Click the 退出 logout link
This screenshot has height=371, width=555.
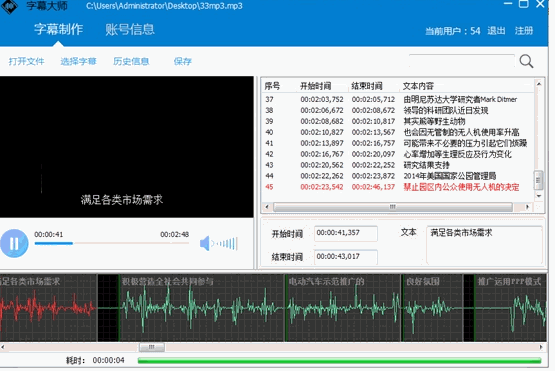click(x=496, y=31)
